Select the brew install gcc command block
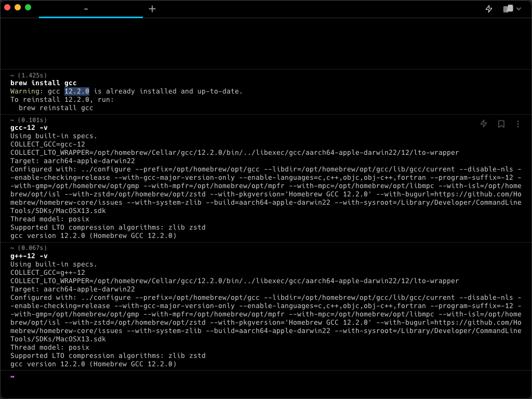This screenshot has width=532, height=399. pos(266,91)
